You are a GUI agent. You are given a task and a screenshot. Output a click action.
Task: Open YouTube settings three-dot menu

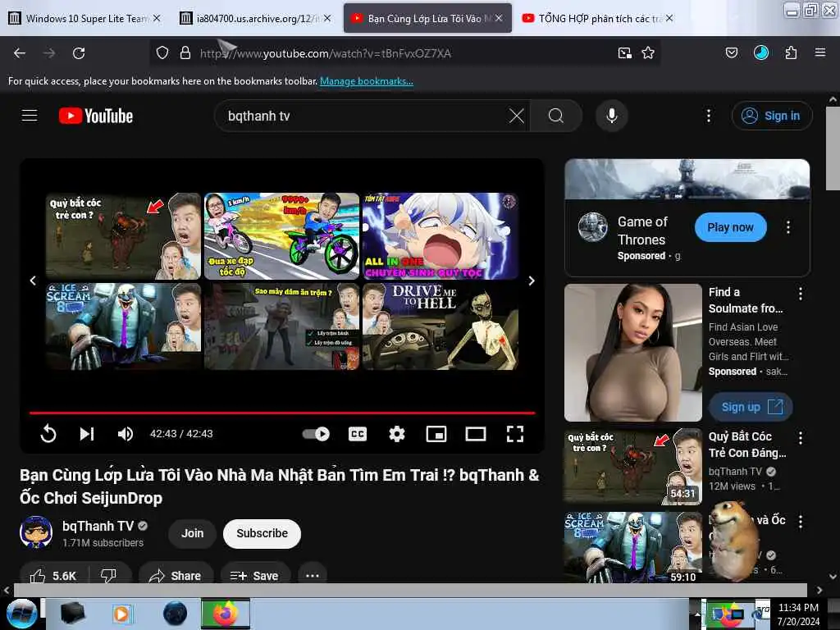pyautogui.click(x=708, y=116)
